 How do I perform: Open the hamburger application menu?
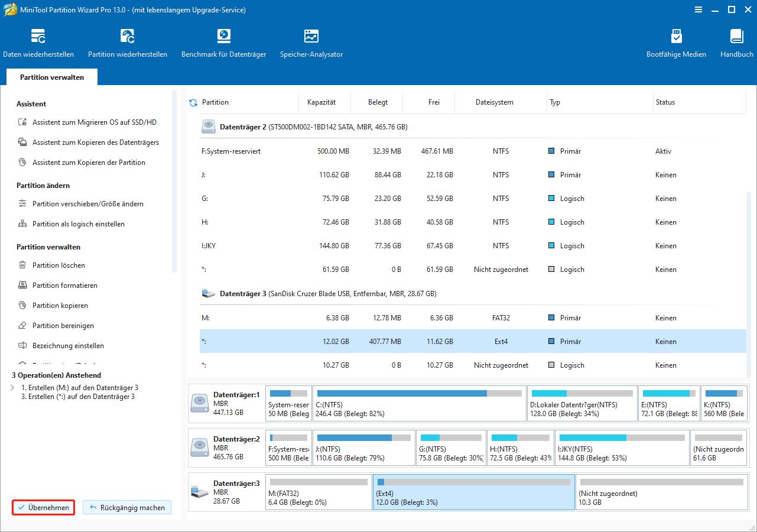(x=698, y=9)
